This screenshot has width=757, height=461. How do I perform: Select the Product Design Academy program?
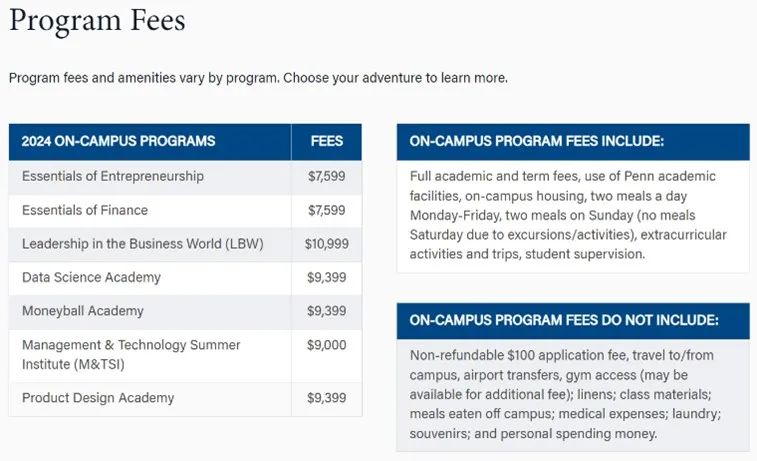tap(98, 398)
